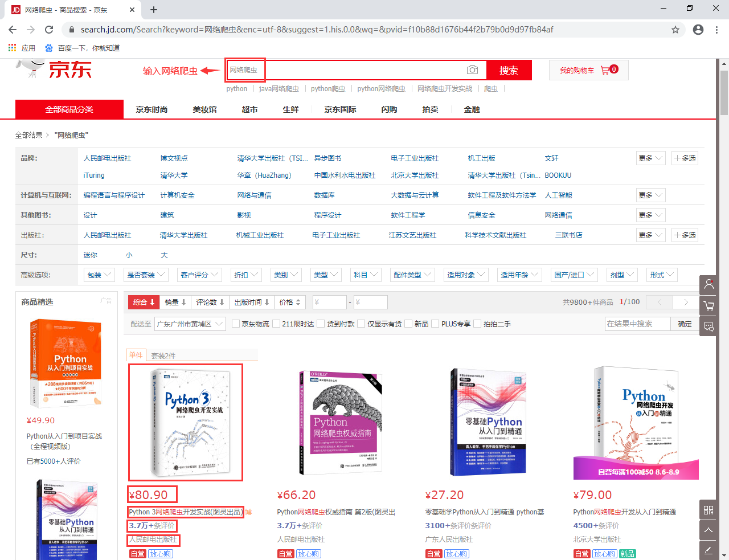
Task: Open the 折扣 dropdown
Action: click(x=246, y=275)
